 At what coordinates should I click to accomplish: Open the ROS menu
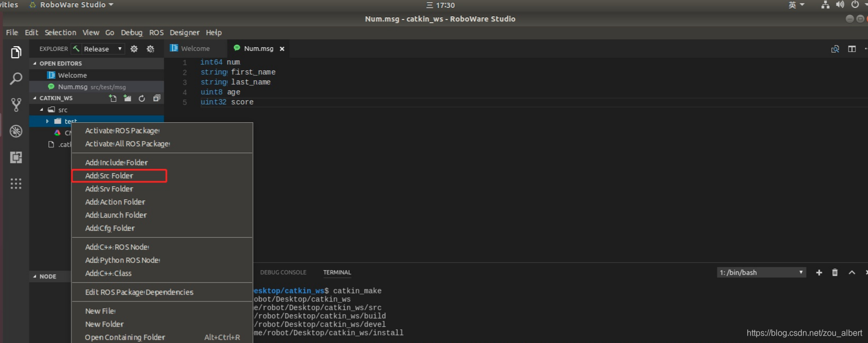(x=156, y=33)
